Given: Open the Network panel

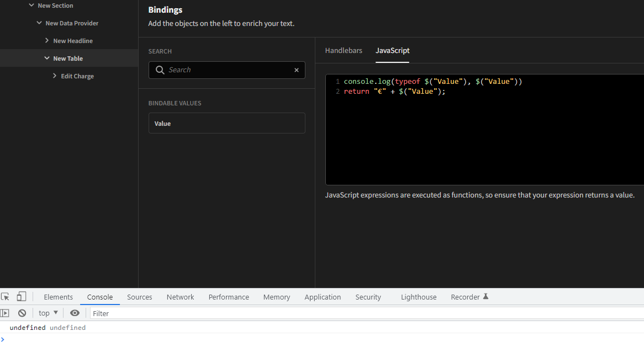Looking at the screenshot, I should point(180,296).
